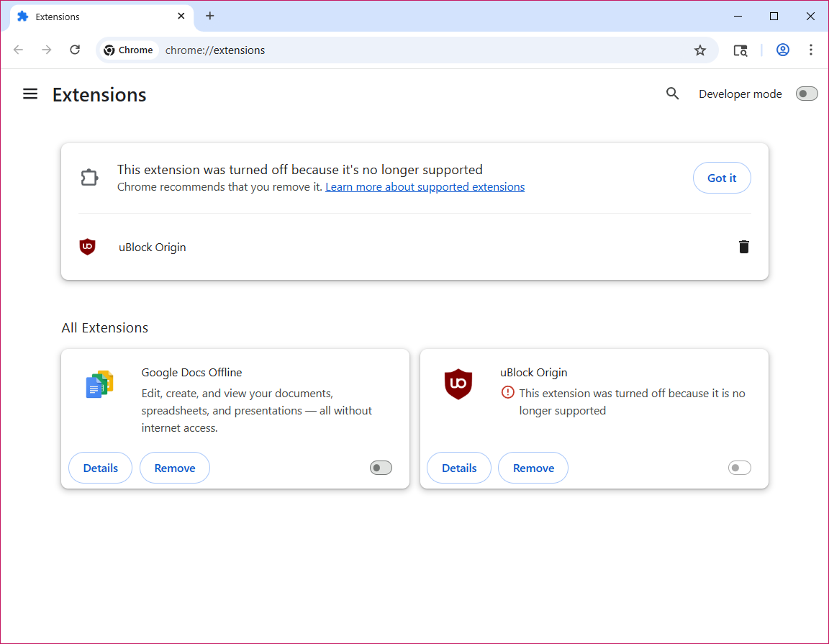This screenshot has width=829, height=644.
Task: Maximize the Chrome window
Action: 774,17
